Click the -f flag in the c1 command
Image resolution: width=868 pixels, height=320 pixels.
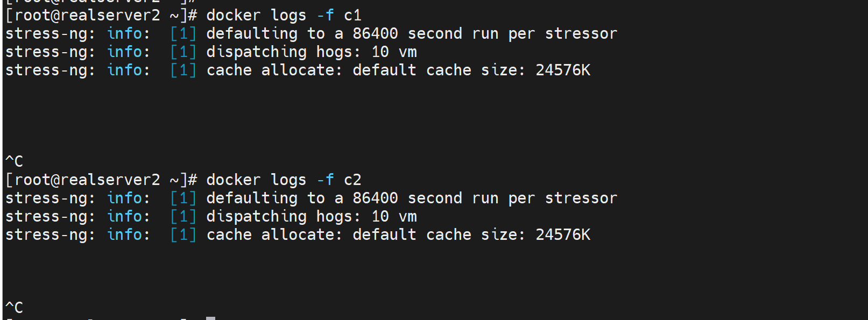tap(325, 16)
